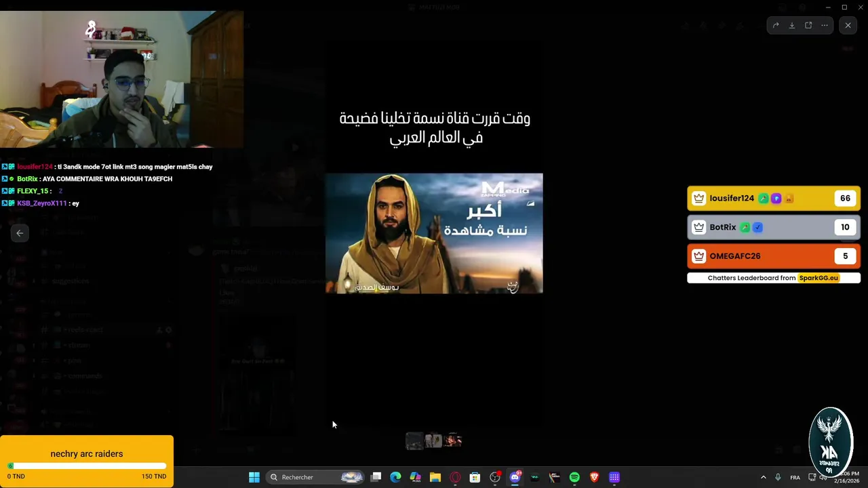Open Task View from the taskbar
This screenshot has width=868, height=488.
coord(376,477)
